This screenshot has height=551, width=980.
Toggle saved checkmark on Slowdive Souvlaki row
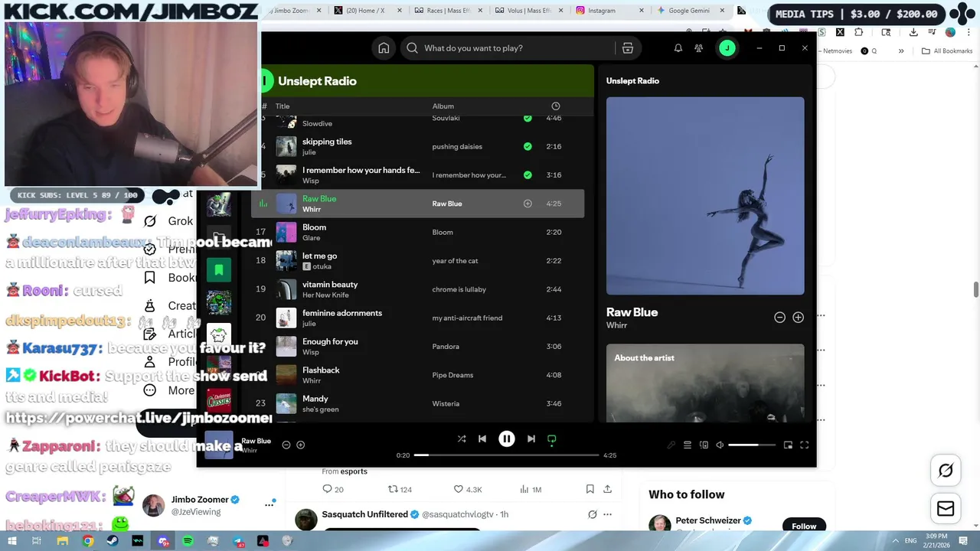pos(528,118)
